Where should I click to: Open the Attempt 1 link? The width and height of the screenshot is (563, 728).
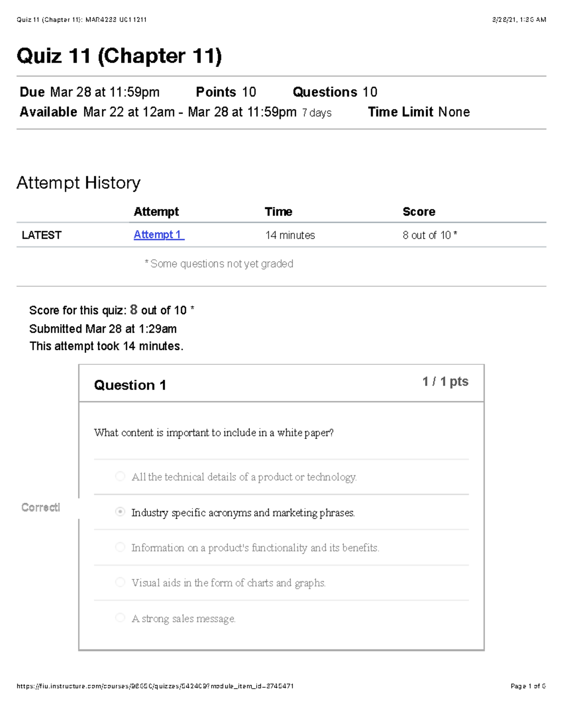click(159, 235)
